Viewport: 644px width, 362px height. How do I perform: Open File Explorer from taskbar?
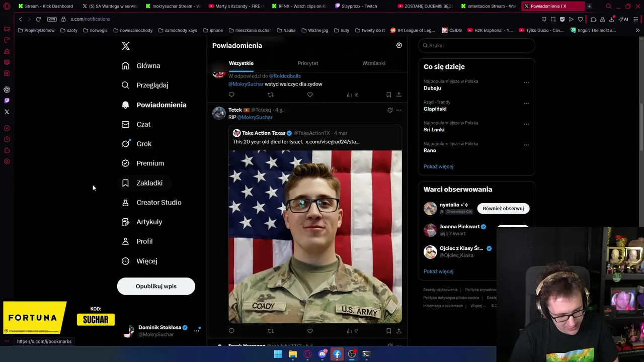pos(293,354)
